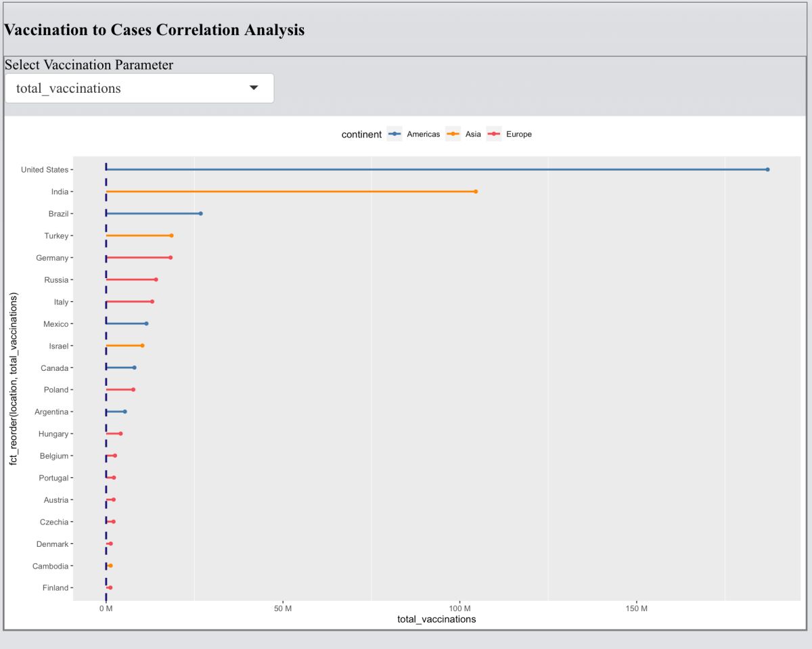
Task: Click the India data point
Action: tap(476, 192)
